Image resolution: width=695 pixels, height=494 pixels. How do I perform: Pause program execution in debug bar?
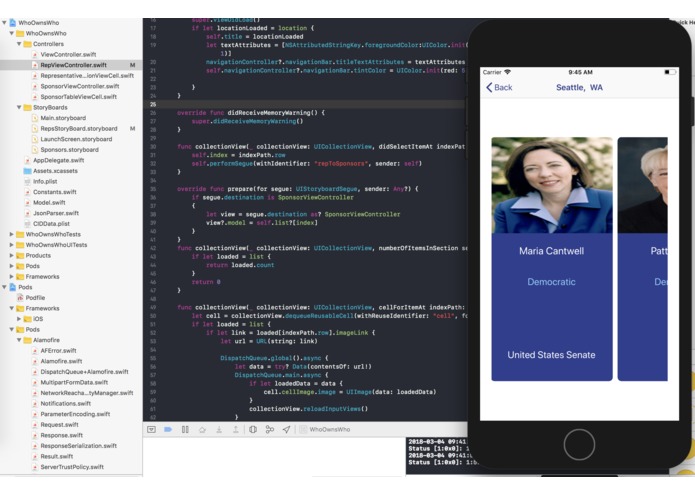[x=185, y=429]
